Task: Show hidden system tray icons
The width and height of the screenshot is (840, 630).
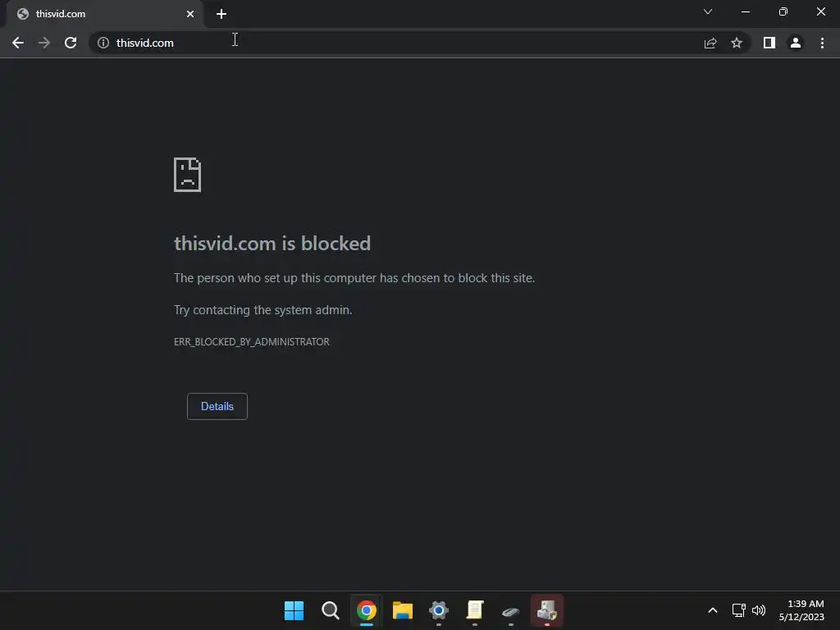Action: [713, 610]
